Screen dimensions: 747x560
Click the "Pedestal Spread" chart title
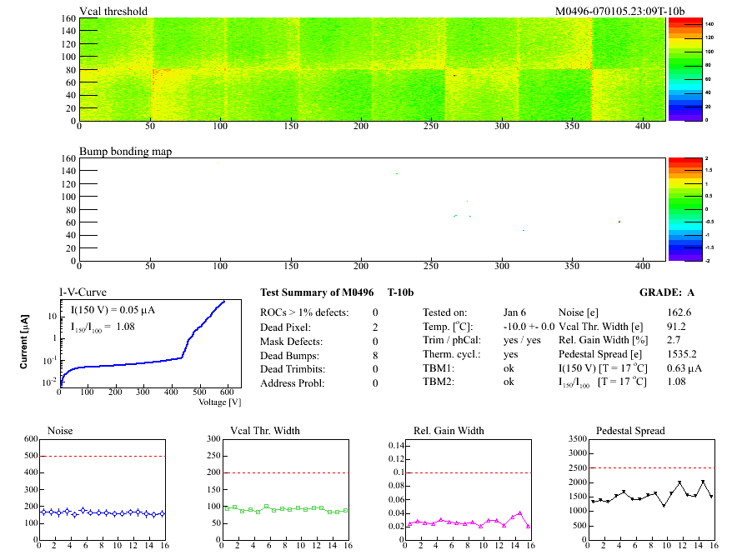point(630,431)
